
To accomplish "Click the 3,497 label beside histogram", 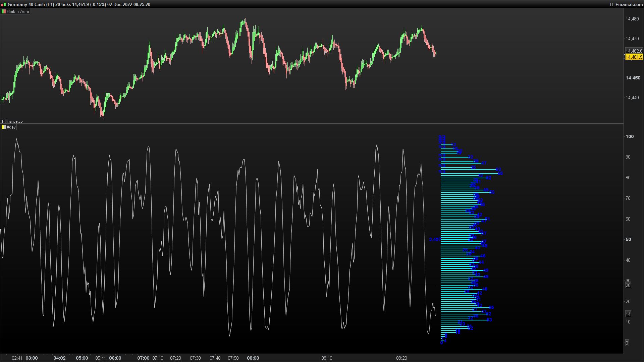I will (435, 240).
